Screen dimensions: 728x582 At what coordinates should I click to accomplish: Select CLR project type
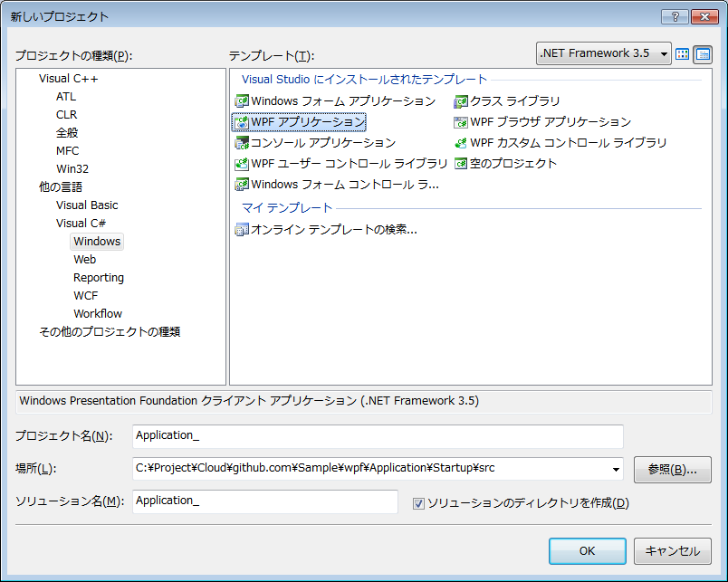(66, 115)
